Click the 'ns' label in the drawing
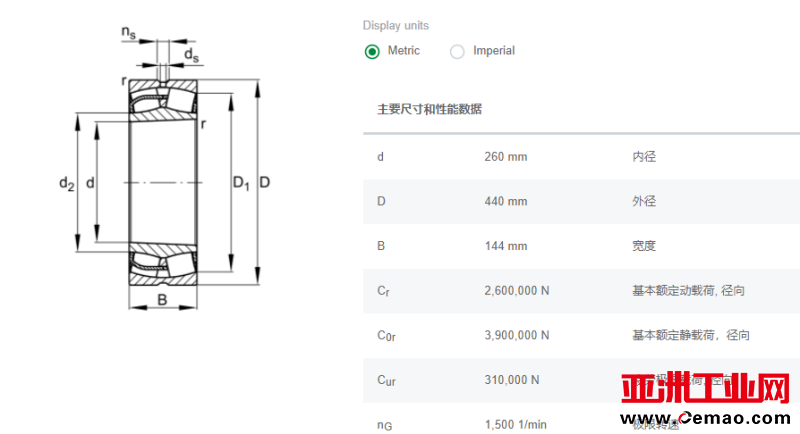Image resolution: width=800 pixels, height=434 pixels. click(129, 33)
